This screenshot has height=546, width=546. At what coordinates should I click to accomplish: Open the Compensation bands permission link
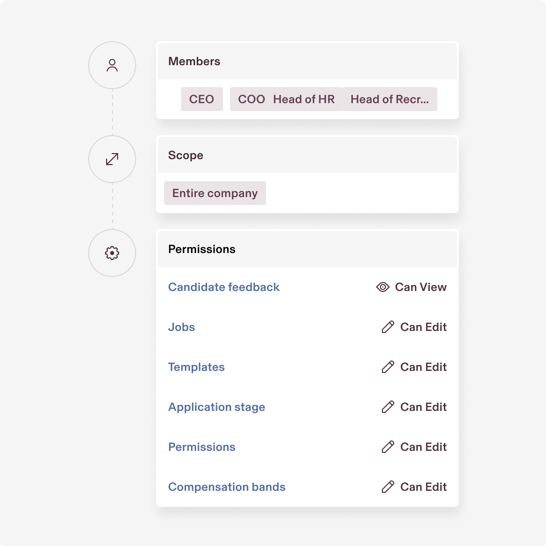pos(227,487)
